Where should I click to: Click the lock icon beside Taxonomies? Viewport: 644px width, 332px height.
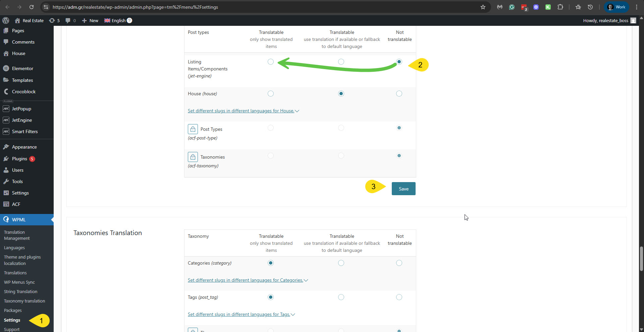tap(193, 157)
